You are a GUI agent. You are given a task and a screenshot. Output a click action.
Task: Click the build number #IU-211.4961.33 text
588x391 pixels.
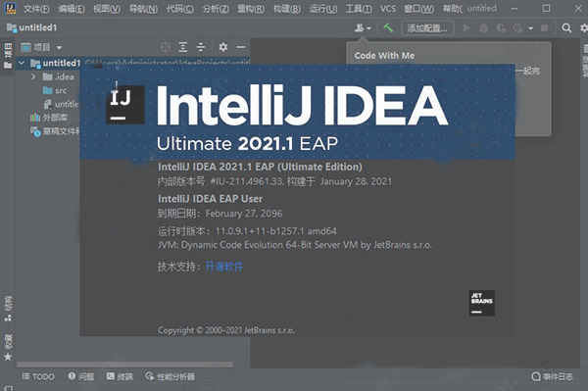(247, 181)
